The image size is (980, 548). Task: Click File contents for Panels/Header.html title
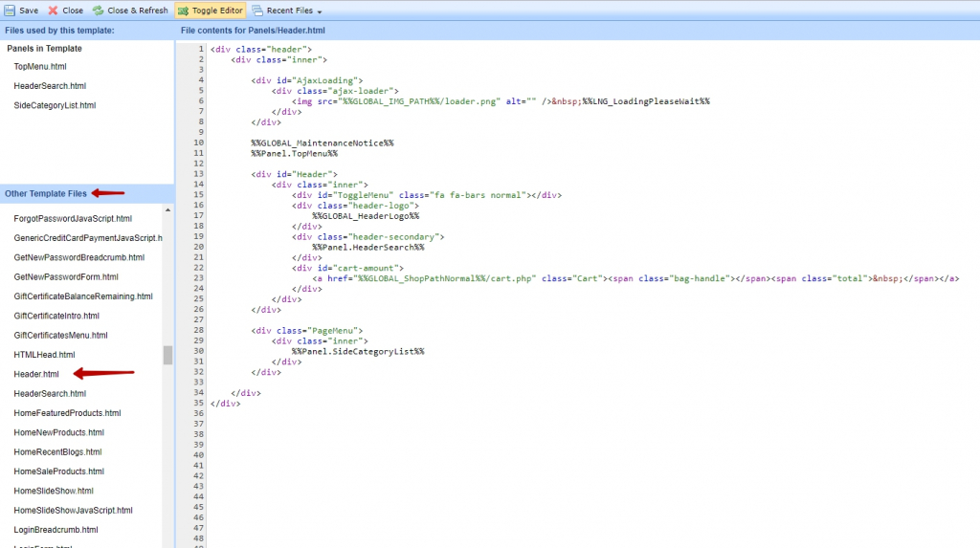253,30
